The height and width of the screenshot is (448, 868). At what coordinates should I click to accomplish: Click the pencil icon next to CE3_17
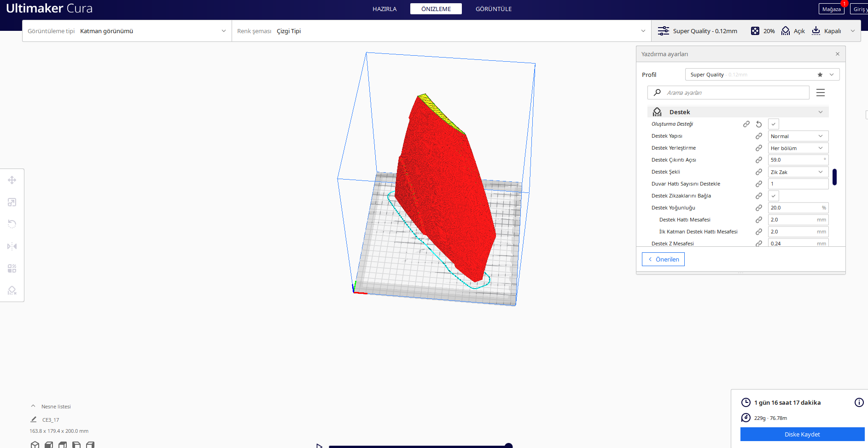34,419
